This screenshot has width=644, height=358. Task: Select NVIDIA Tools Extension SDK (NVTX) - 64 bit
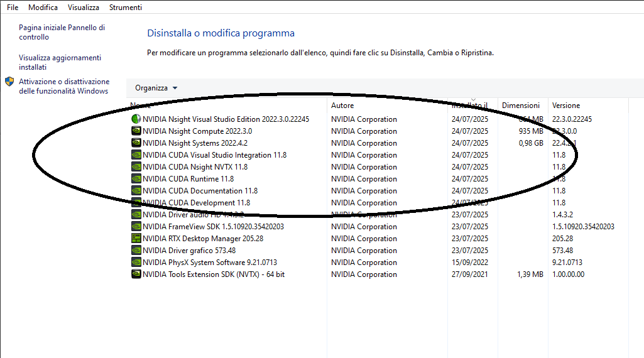214,274
